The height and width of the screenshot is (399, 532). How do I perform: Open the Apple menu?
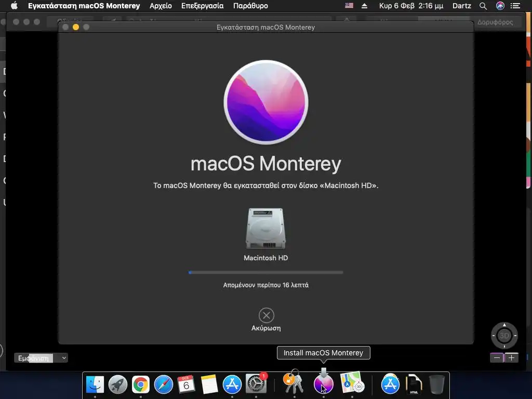pyautogui.click(x=14, y=6)
